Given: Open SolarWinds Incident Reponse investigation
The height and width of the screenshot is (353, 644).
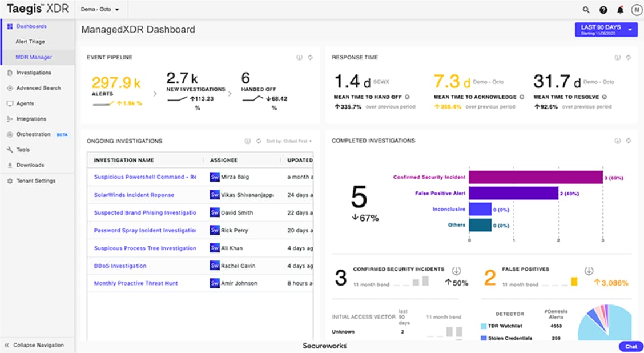Looking at the screenshot, I should 134,195.
